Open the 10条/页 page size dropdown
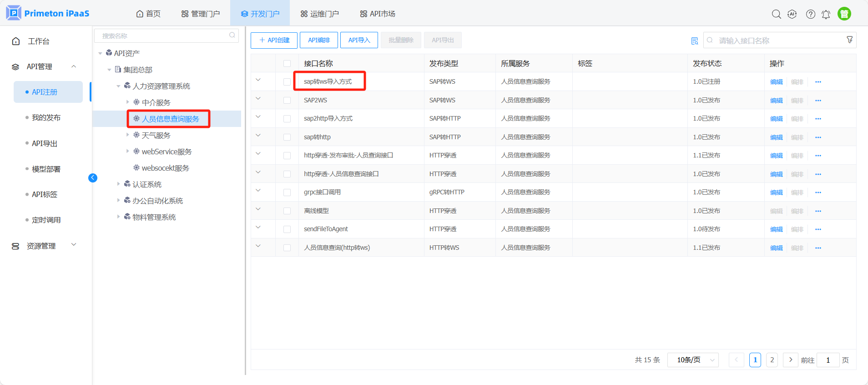Screen dimensions: 868x385 click(692, 360)
